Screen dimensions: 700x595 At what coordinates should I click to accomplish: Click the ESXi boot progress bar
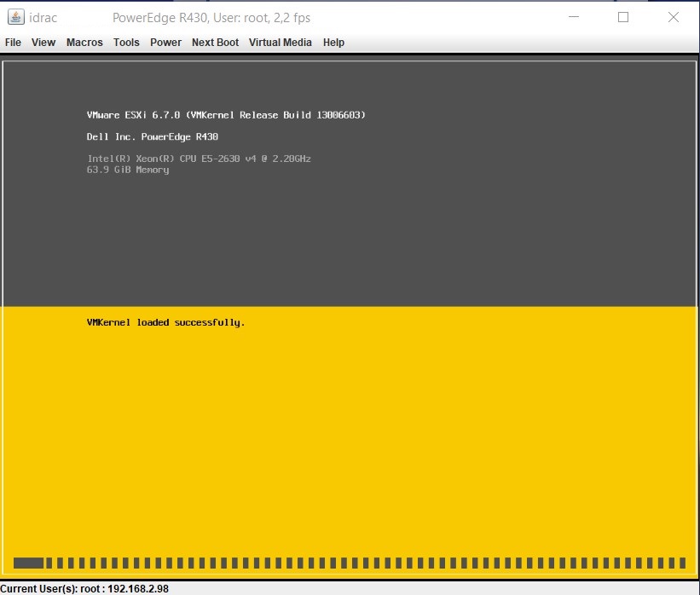point(350,563)
